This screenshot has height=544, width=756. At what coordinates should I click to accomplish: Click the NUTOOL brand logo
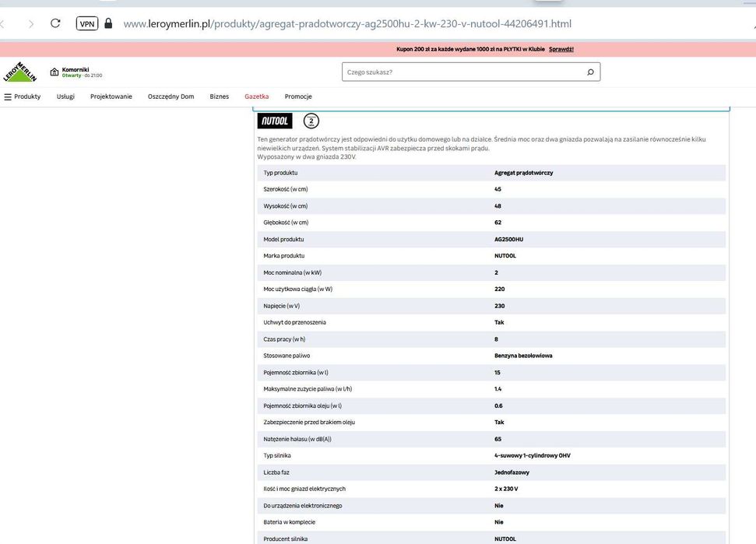(275, 121)
